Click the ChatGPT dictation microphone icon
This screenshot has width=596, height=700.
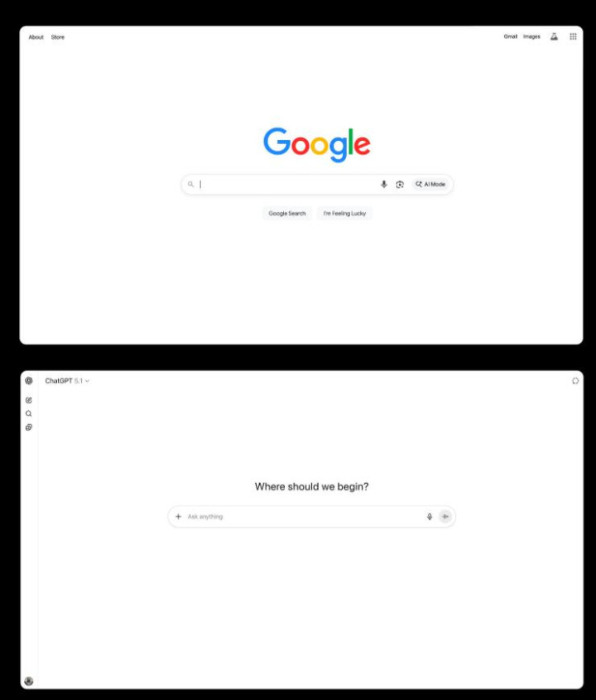click(429, 517)
